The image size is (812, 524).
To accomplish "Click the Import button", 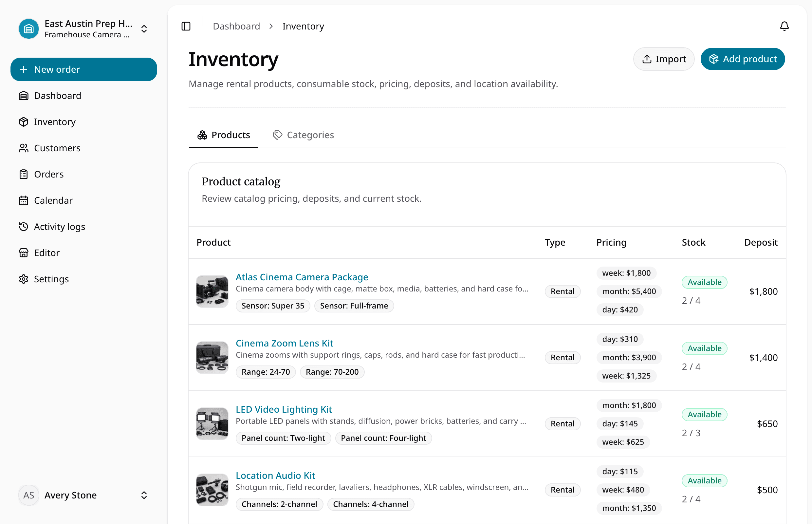I will click(664, 59).
